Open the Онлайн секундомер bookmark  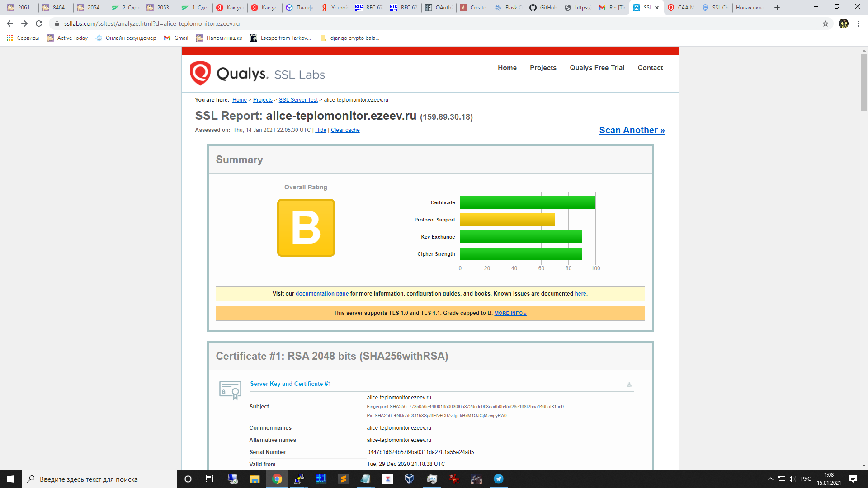coord(126,38)
